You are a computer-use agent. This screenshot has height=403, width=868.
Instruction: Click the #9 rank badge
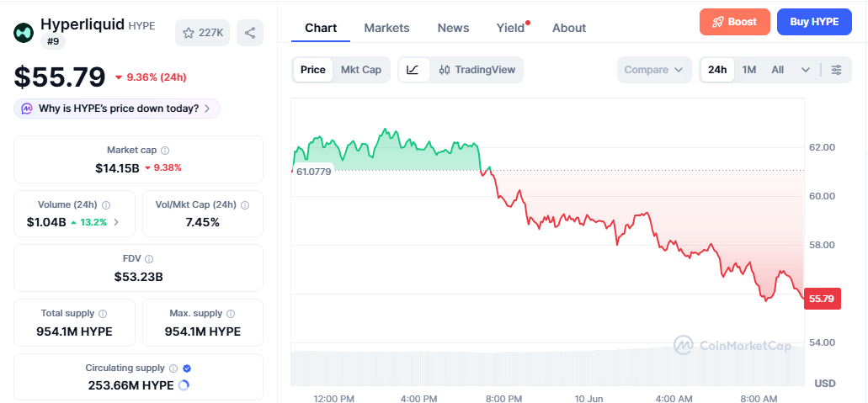[53, 41]
